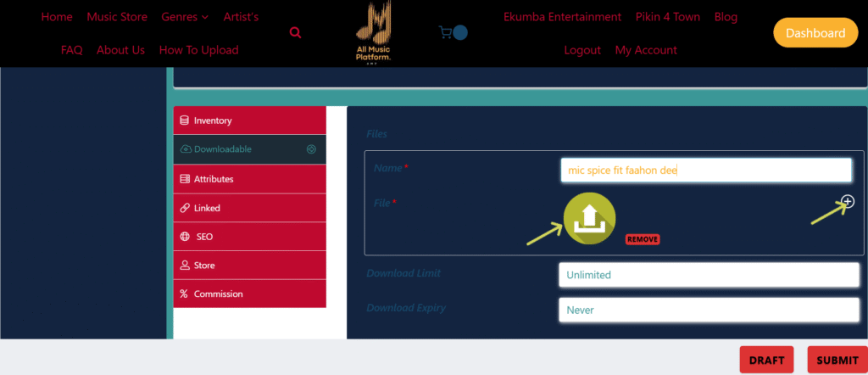
Task: Click the plus icon to add file
Action: pos(848,202)
